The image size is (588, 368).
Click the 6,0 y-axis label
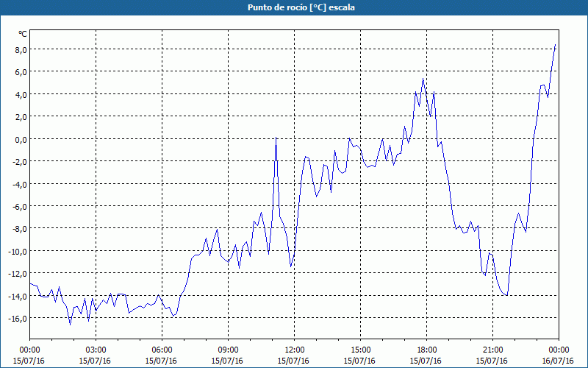point(21,72)
